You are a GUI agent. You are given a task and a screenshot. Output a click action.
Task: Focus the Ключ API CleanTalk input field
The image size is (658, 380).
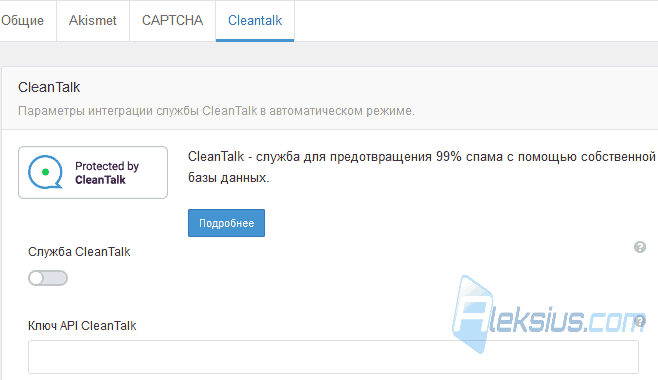(333, 357)
